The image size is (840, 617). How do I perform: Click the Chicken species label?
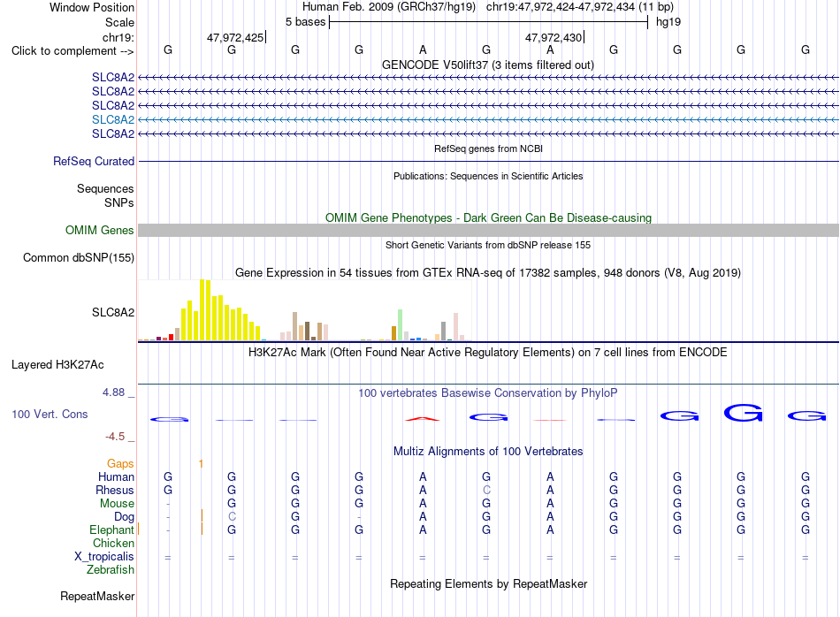click(x=113, y=543)
